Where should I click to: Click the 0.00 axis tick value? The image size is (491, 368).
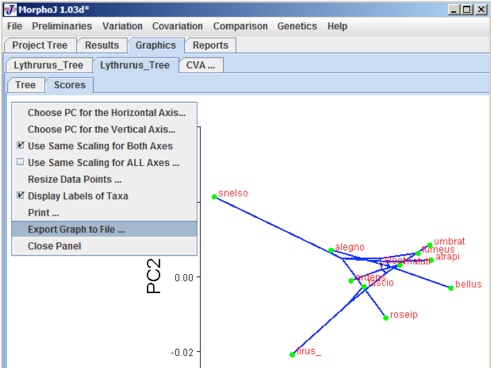pos(184,277)
